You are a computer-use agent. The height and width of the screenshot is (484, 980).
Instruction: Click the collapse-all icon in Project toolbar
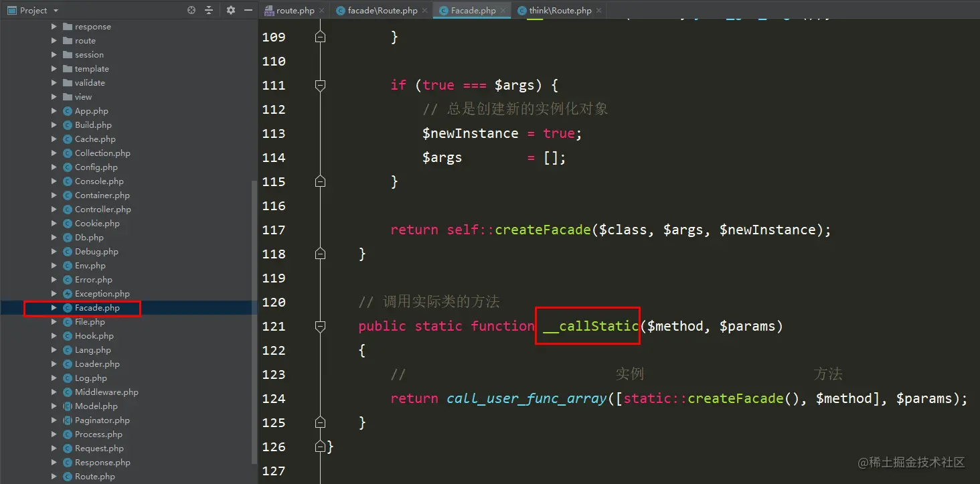[x=209, y=10]
